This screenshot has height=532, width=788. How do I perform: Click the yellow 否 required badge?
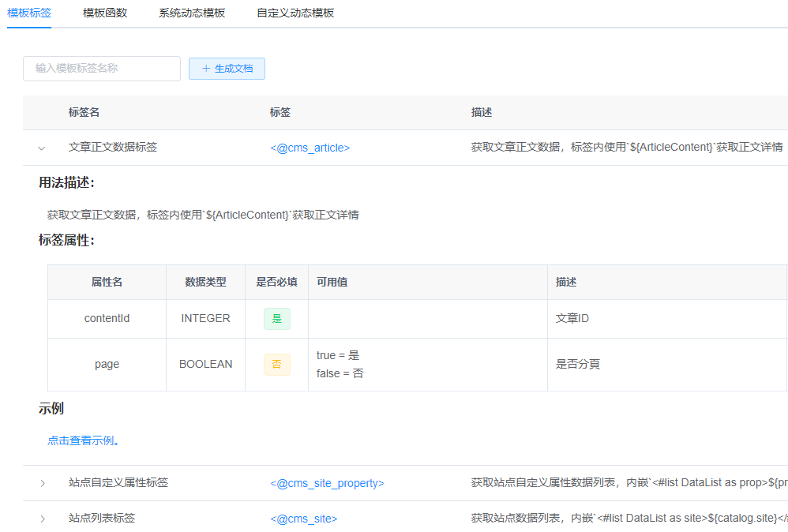(276, 365)
